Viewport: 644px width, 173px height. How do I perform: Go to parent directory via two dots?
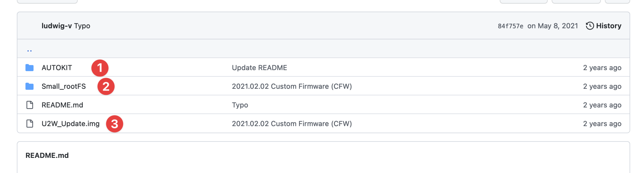click(30, 50)
